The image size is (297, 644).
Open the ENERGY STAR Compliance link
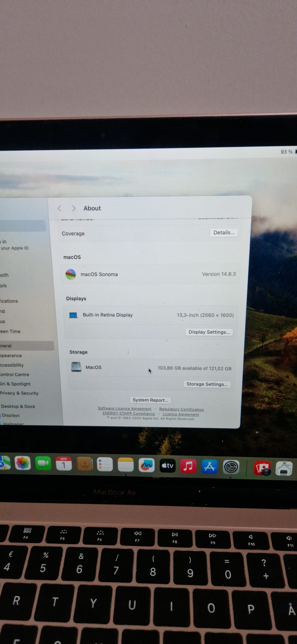click(129, 414)
